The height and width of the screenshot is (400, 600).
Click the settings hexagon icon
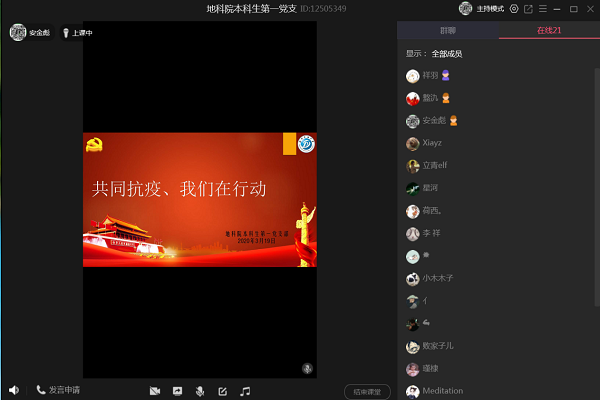point(514,8)
